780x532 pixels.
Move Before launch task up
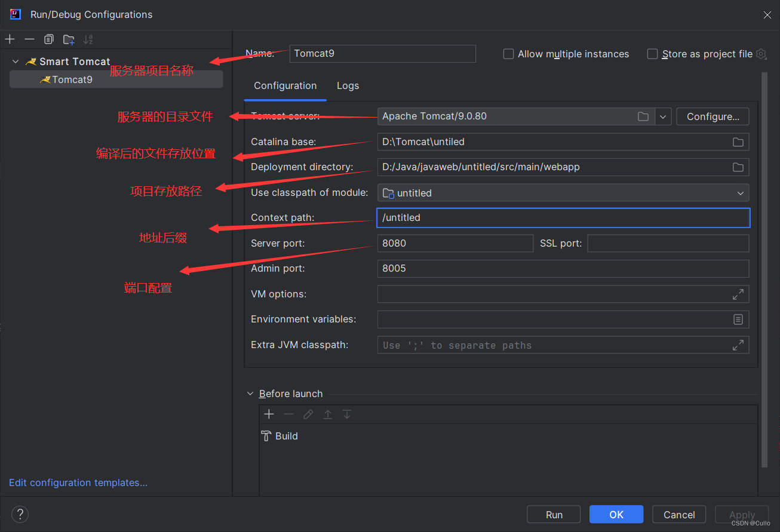click(x=328, y=414)
